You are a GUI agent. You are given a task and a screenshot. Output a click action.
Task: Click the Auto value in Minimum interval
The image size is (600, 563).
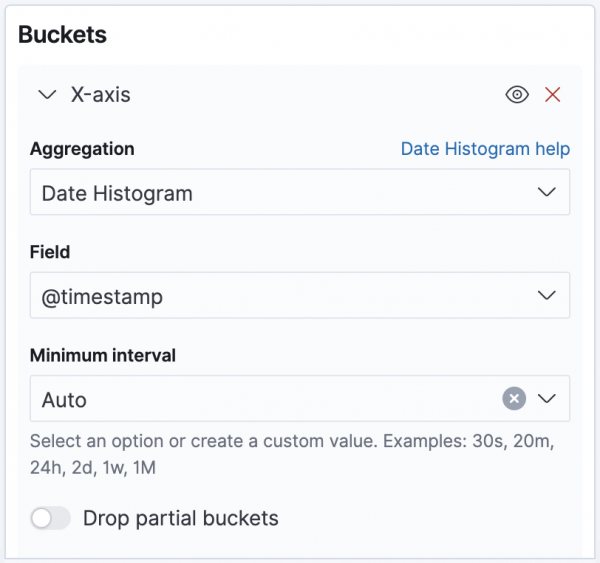click(65, 400)
